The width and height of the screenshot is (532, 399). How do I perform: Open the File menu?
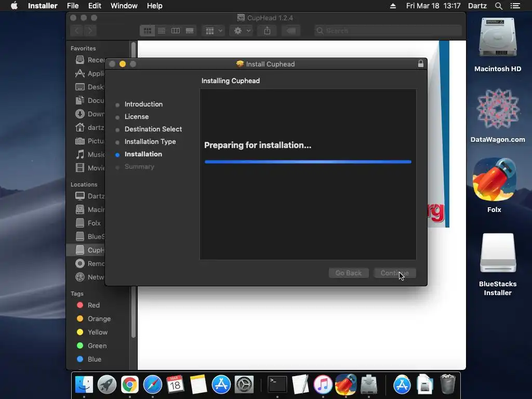(x=73, y=6)
